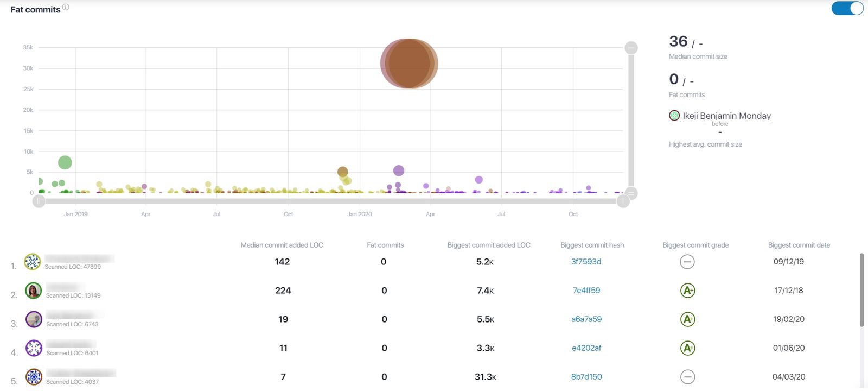Screen dimensions: 868x391
Task: Open commit hash 3f7593d
Action: point(585,261)
